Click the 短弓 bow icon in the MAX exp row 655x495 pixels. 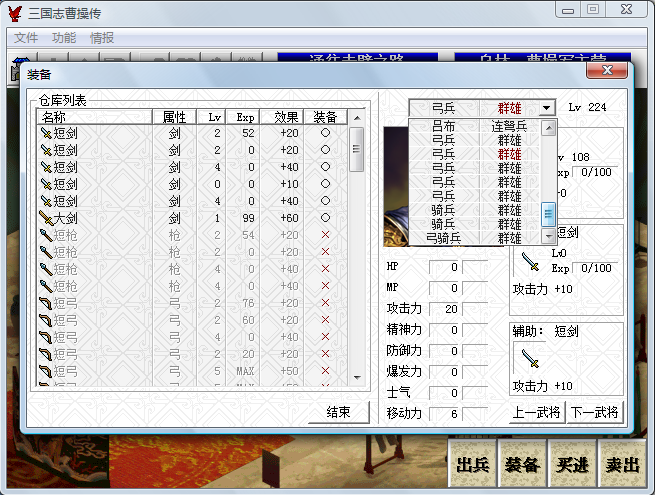45,370
